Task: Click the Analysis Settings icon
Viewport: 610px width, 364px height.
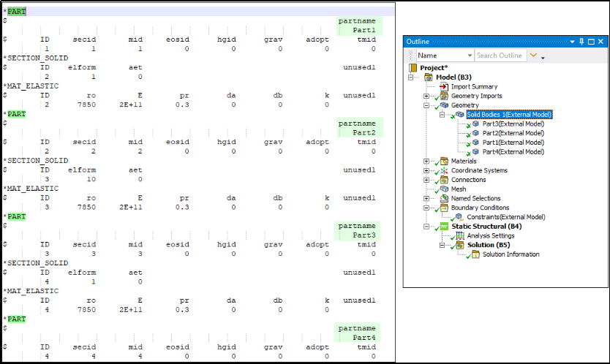Action: [460, 235]
